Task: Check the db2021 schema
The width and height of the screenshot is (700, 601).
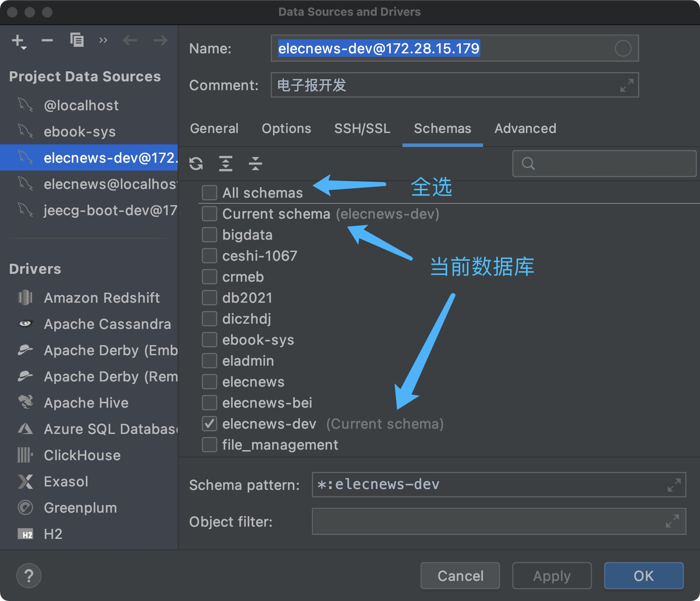Action: coord(210,298)
